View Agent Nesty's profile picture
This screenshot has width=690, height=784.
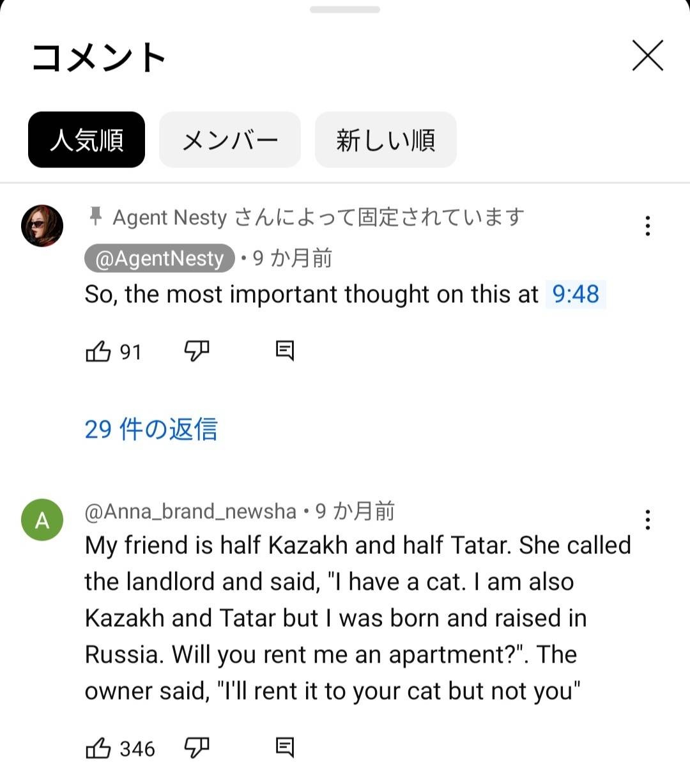click(42, 226)
